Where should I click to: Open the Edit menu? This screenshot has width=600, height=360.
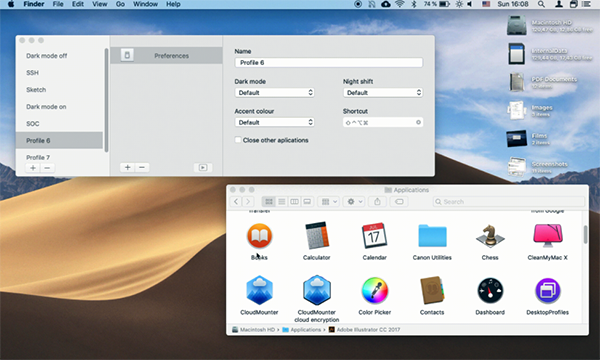click(x=78, y=4)
